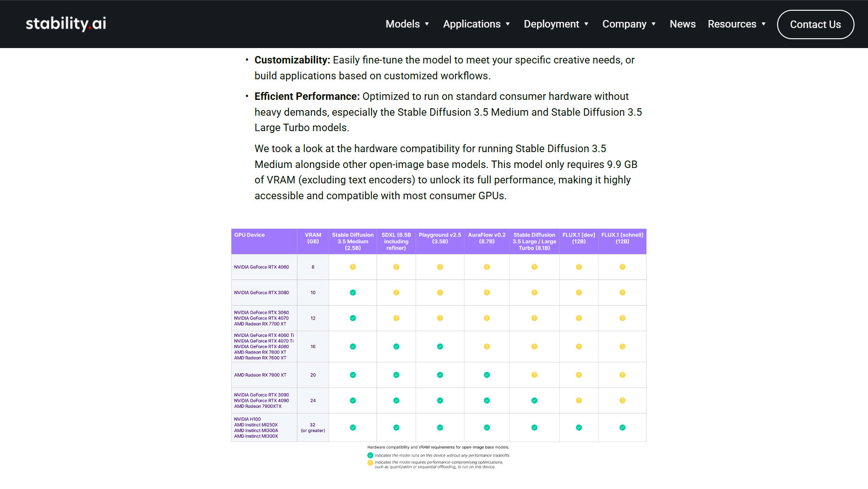Click green check for H100 row, FLUX.1 [schnell]

(x=622, y=427)
